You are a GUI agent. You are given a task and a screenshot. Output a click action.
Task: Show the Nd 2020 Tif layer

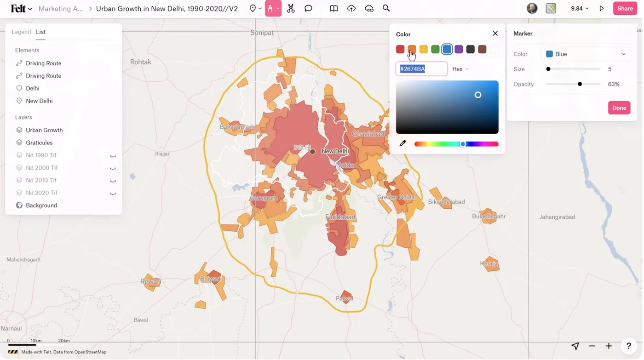pyautogui.click(x=113, y=193)
